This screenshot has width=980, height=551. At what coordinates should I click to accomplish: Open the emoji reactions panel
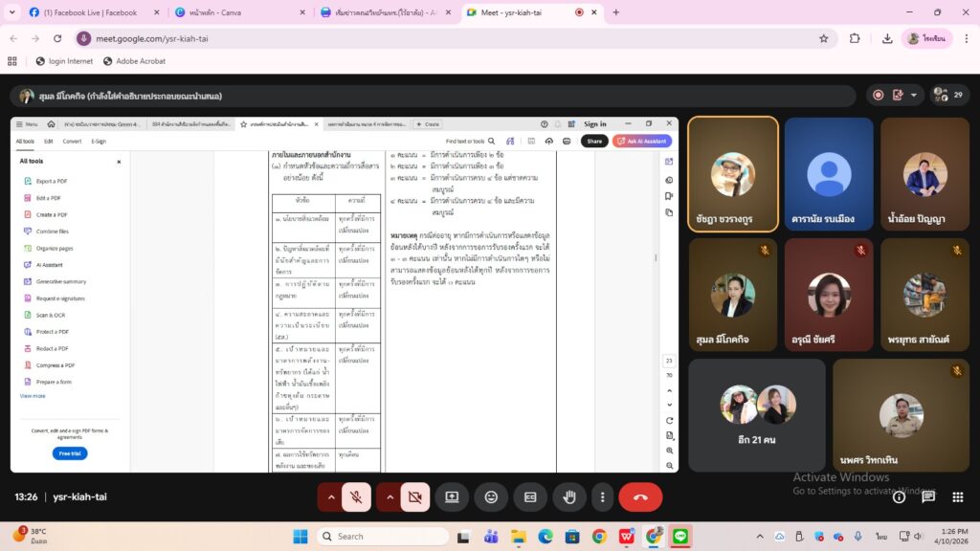tap(491, 497)
